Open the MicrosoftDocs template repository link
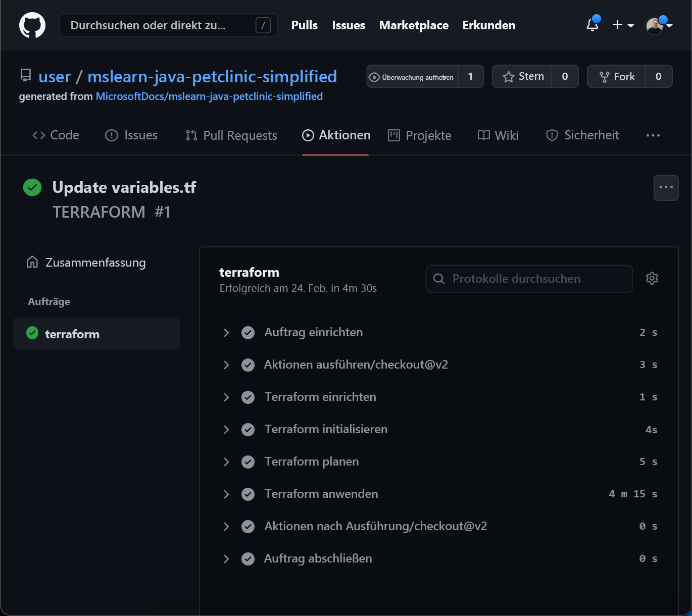692x616 pixels. point(209,96)
